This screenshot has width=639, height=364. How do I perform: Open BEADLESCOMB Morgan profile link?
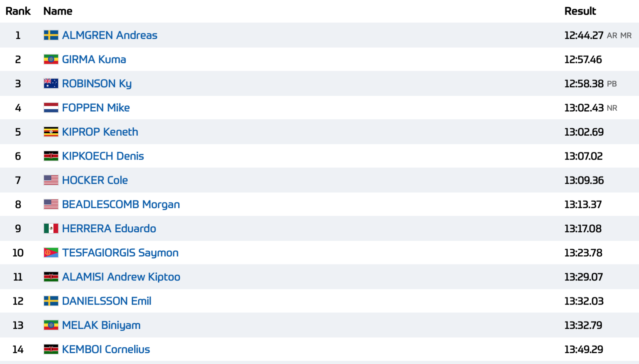tap(121, 204)
